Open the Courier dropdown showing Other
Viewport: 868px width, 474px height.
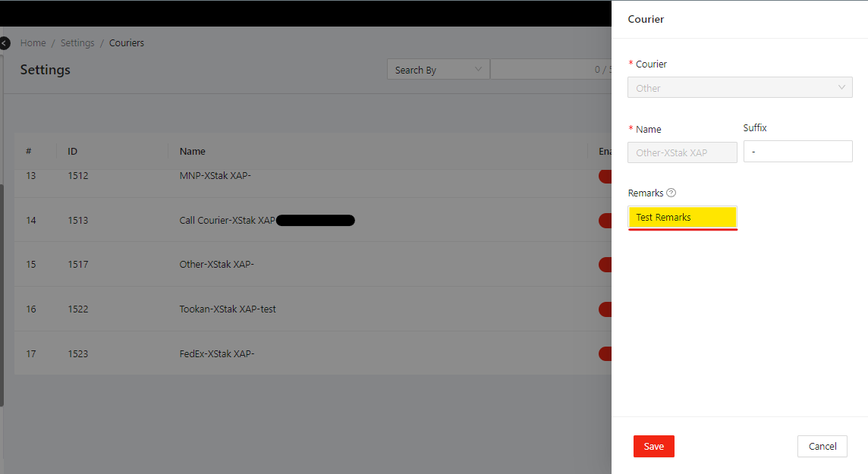(x=739, y=88)
